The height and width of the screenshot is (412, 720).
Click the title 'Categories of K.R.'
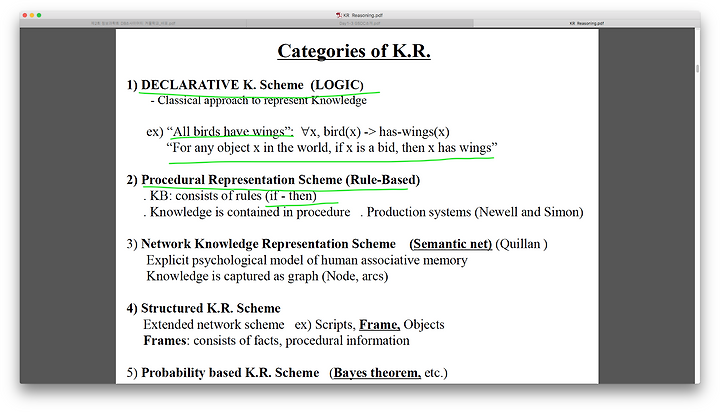[x=354, y=51]
